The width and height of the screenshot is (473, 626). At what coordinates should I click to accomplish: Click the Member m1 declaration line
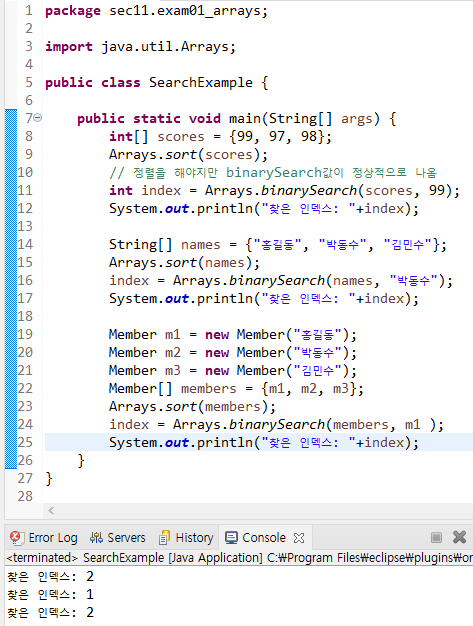click(x=233, y=335)
